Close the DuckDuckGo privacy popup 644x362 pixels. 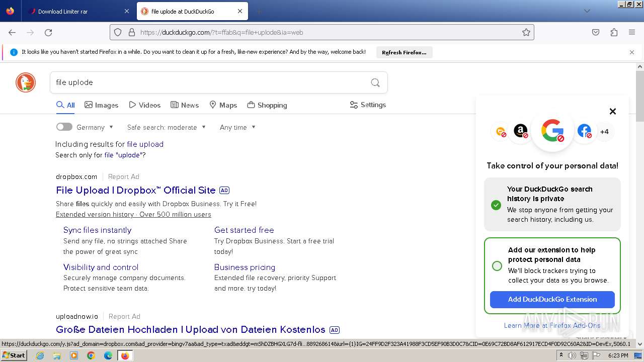(x=613, y=112)
